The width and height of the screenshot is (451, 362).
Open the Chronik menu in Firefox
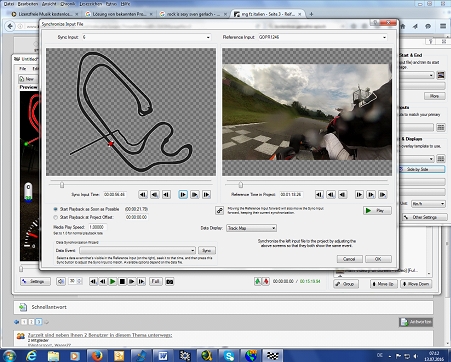tap(68, 4)
